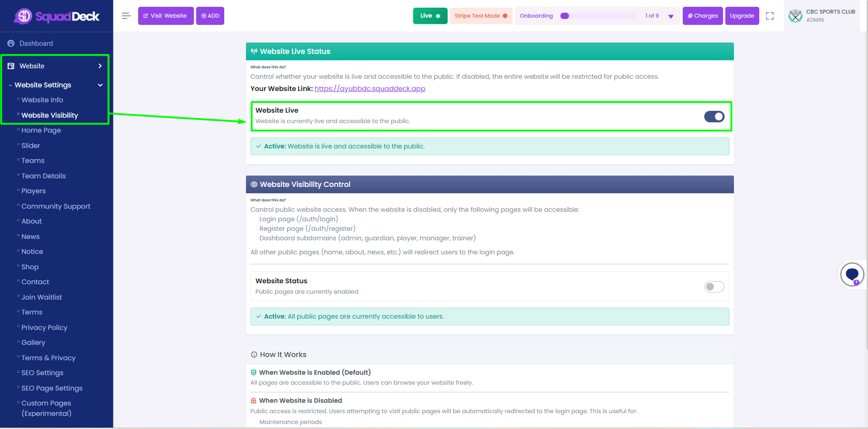The width and height of the screenshot is (868, 429).
Task: Click 'Active: All public pages' status banner
Action: coord(490,317)
